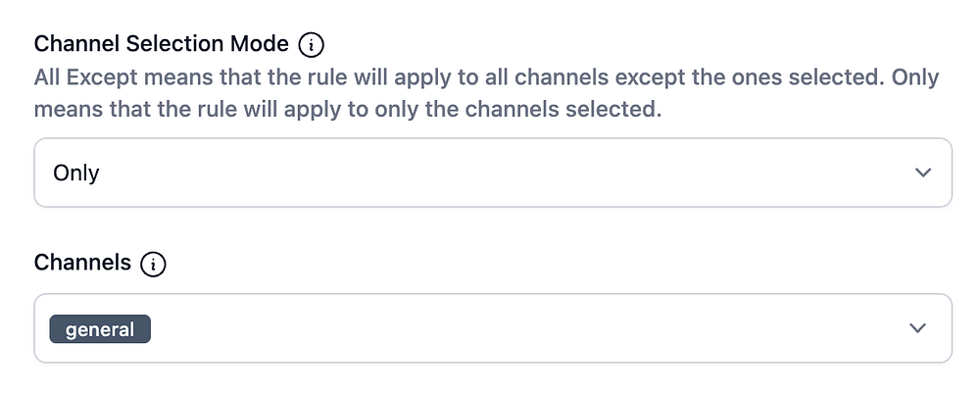Click the info icon next to Channels

coord(154,263)
